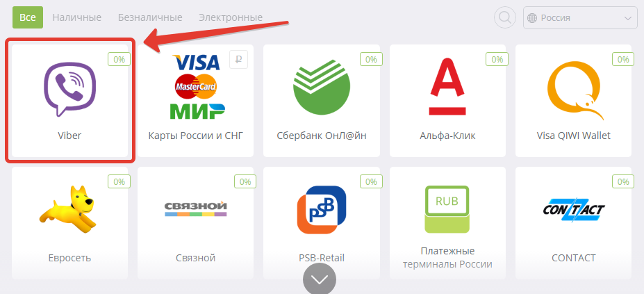Screen dimensions: 644x294
Task: Select the red Альфа-Клик logo
Action: [x=447, y=86]
